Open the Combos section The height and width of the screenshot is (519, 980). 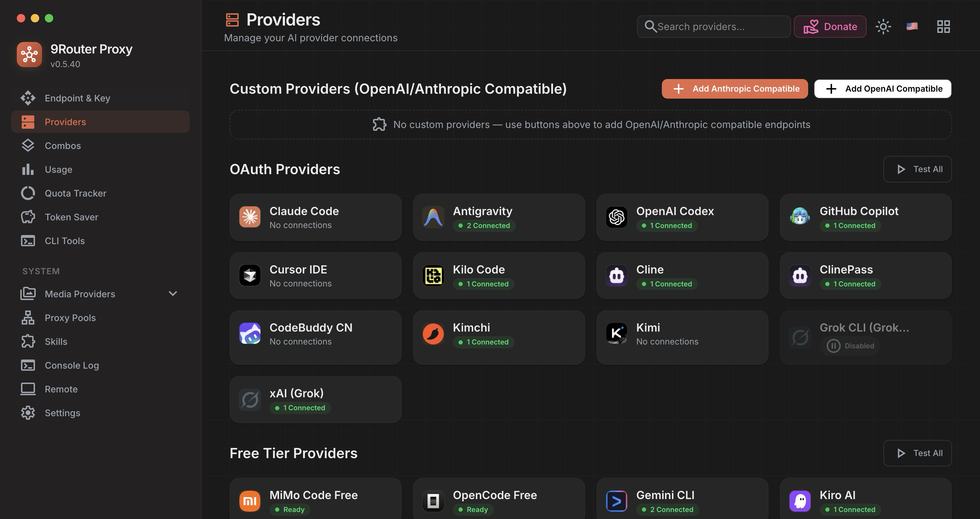(x=100, y=145)
